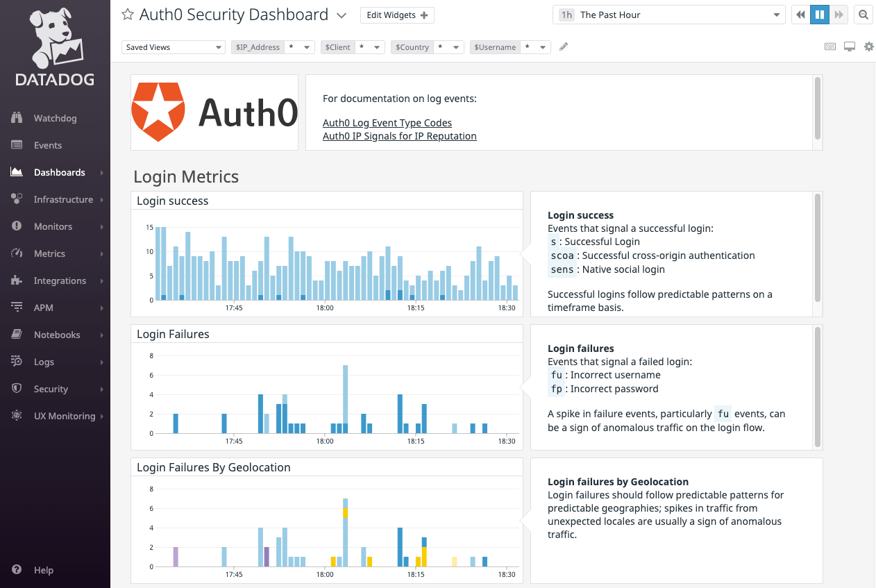Open the Saved Views dropdown
The height and width of the screenshot is (588, 876).
[174, 47]
